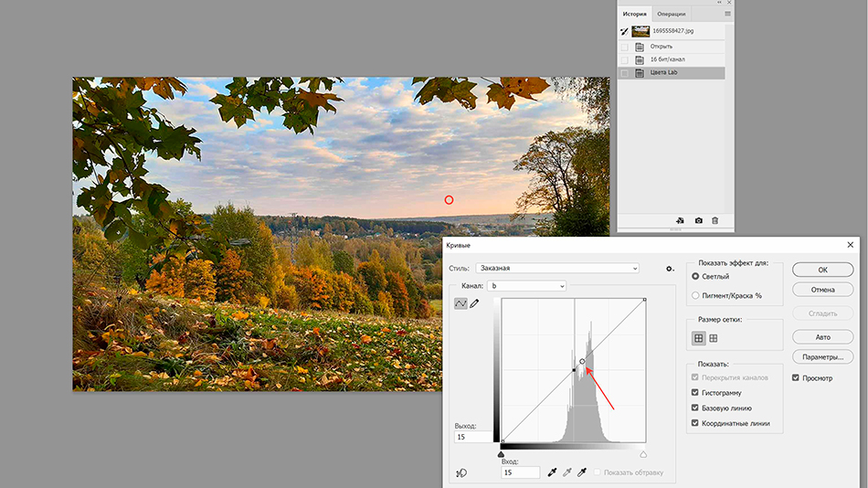Select the detailed grid size icon

point(714,338)
